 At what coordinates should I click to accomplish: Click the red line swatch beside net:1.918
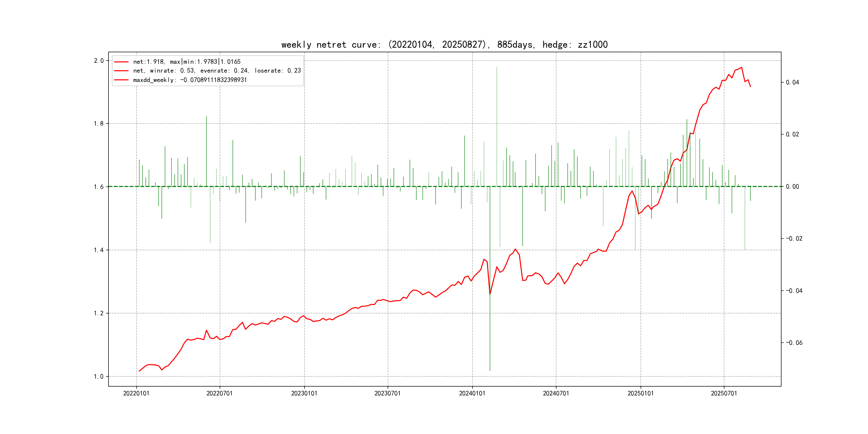[121, 62]
